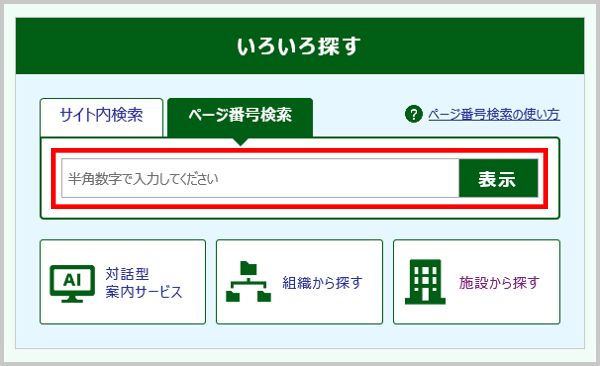Click the 表示 button
600x366 pixels.
coord(498,178)
